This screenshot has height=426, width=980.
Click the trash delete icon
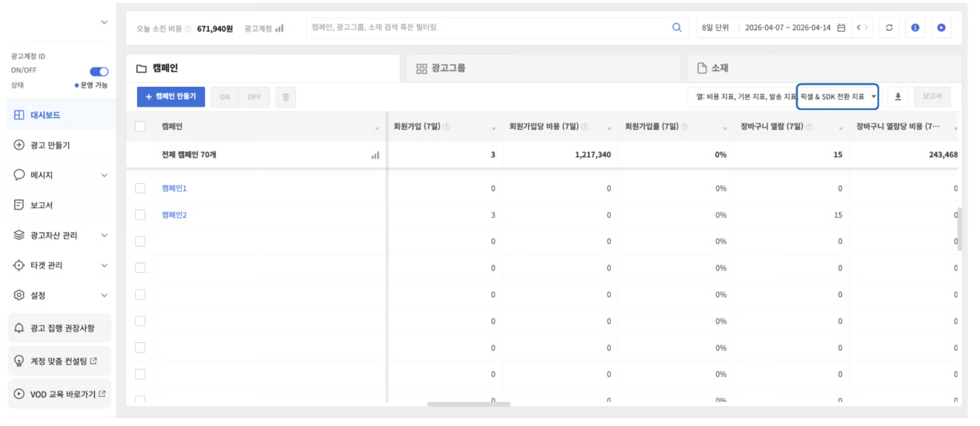pyautogui.click(x=286, y=97)
